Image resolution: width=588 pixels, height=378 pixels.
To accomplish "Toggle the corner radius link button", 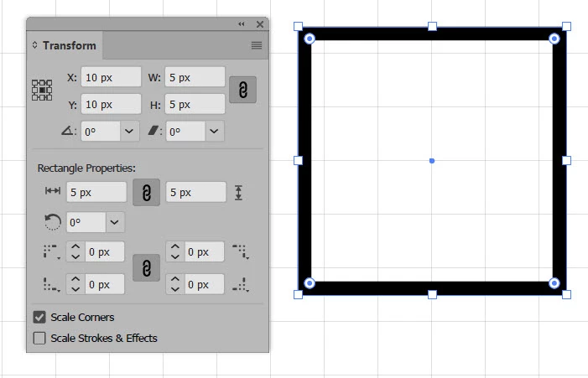I will coord(146,268).
